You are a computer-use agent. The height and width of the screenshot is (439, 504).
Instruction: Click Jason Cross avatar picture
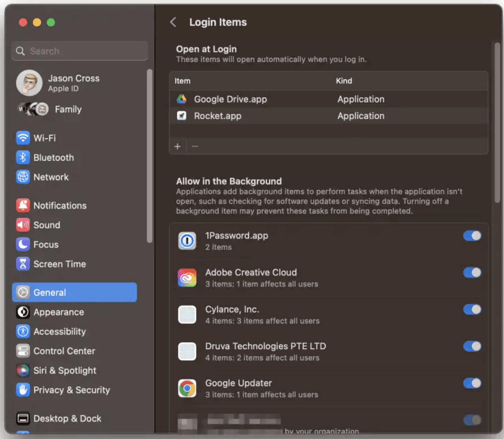pos(29,83)
